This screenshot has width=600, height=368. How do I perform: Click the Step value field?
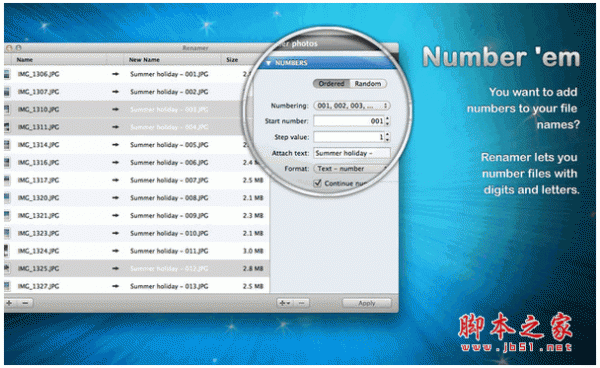click(349, 137)
